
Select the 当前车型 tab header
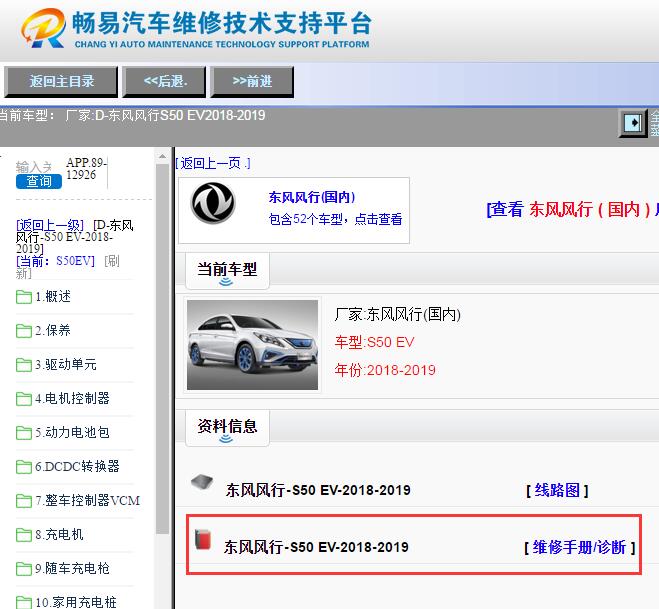pyautogui.click(x=227, y=271)
